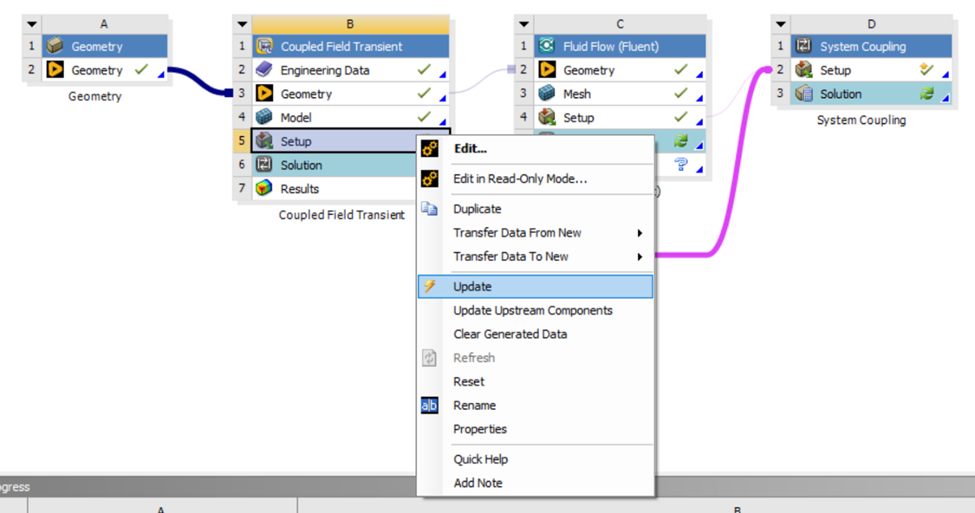The image size is (975, 513).
Task: Select the Setup cell in System Coupling
Action: pyautogui.click(x=871, y=70)
